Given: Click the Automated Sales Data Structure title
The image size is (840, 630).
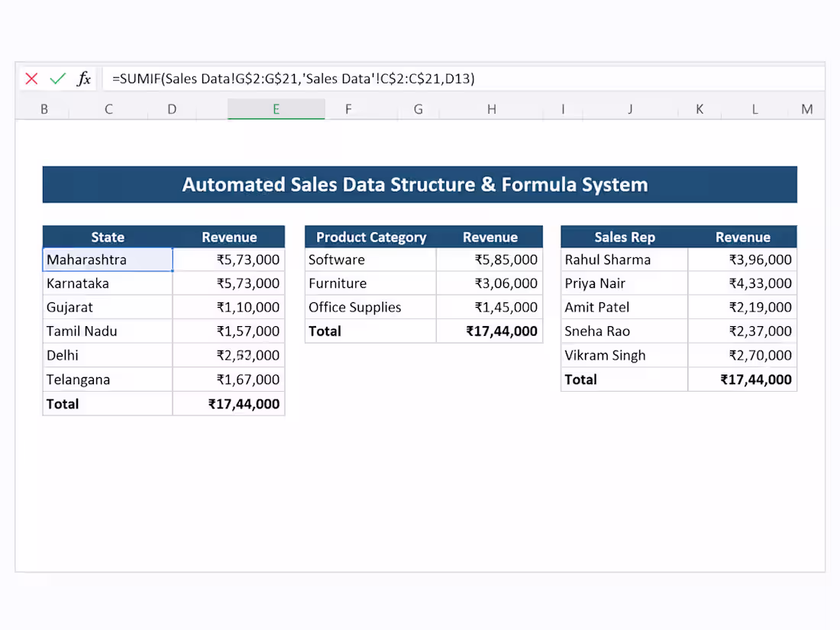Looking at the screenshot, I should pos(420,185).
